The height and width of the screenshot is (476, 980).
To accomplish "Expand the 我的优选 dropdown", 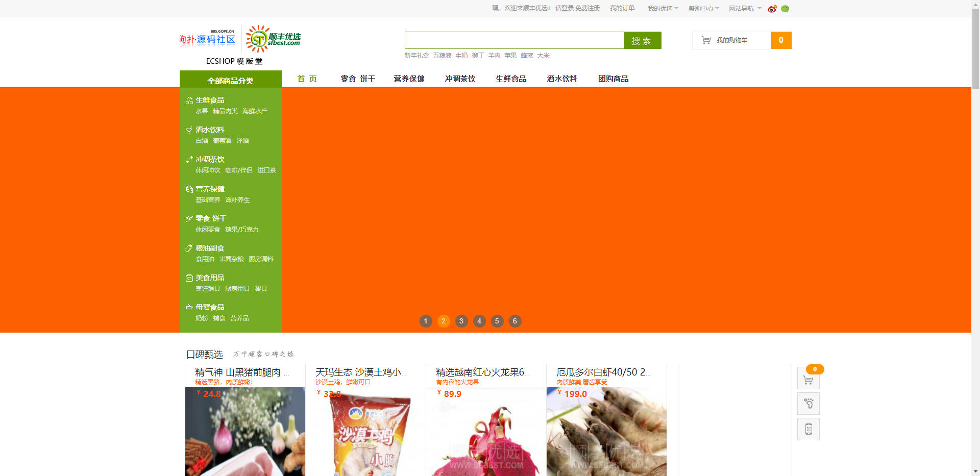I will click(663, 8).
